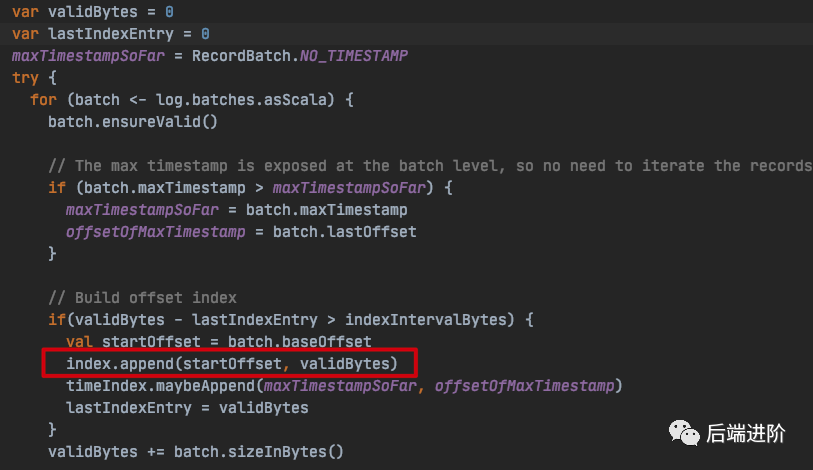Click the red-highlighted index.append line
Screen dimensions: 813x470
click(231, 363)
